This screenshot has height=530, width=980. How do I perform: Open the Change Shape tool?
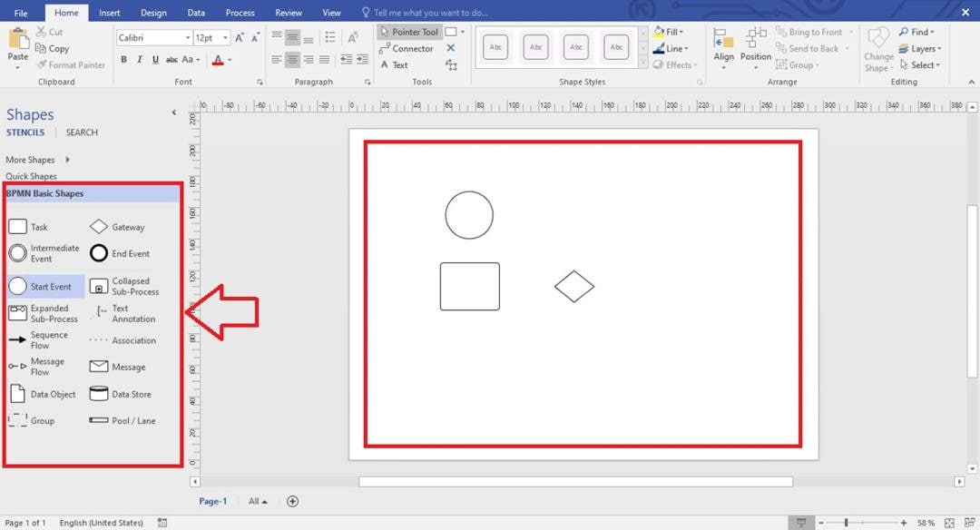(x=877, y=50)
